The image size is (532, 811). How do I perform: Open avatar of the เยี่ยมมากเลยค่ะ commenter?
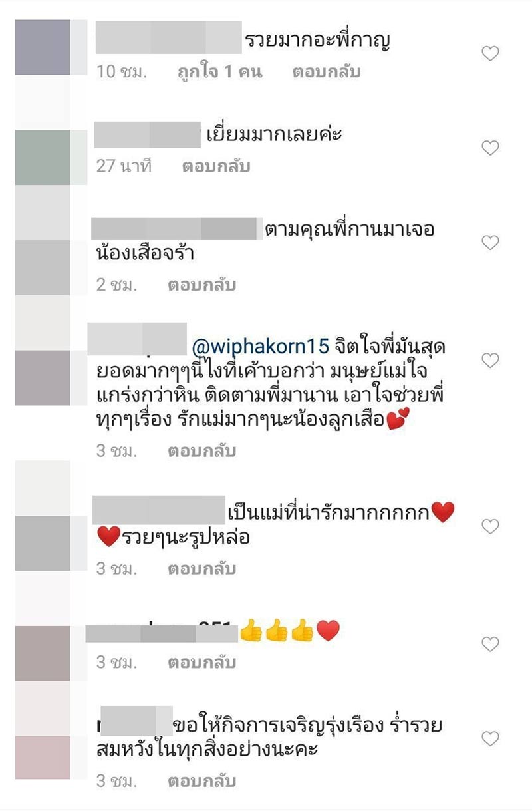(43, 157)
